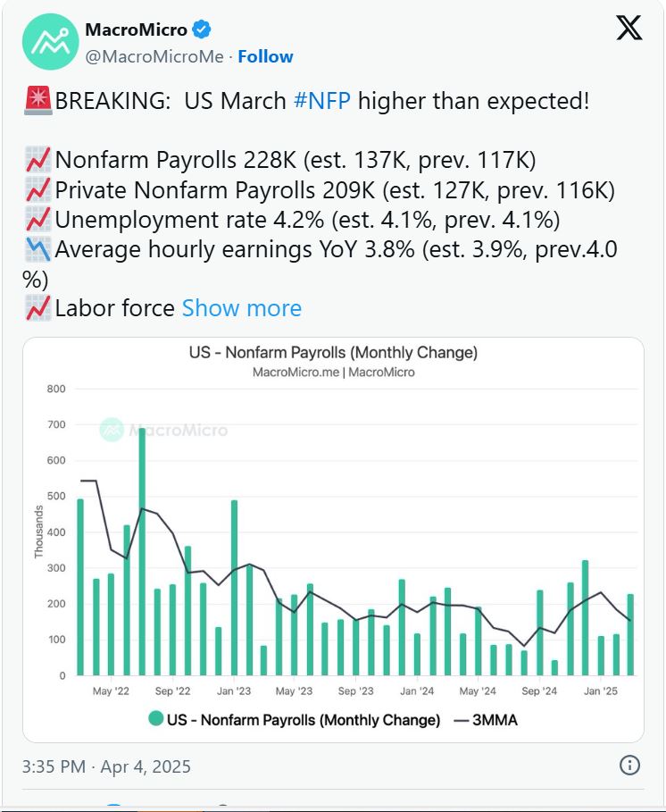
Task: Expand tweet text with Show more
Action: (242, 308)
